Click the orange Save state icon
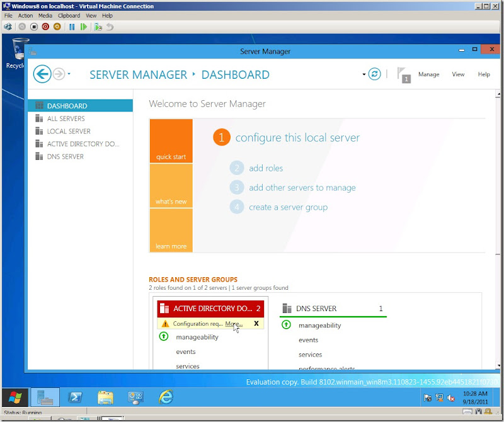The width and height of the screenshot is (504, 422). click(x=57, y=26)
